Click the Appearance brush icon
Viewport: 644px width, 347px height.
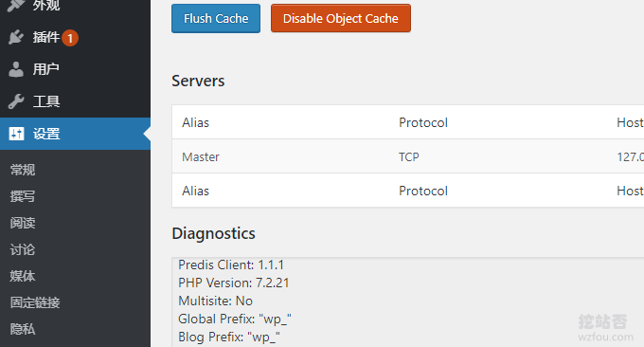pos(16,6)
